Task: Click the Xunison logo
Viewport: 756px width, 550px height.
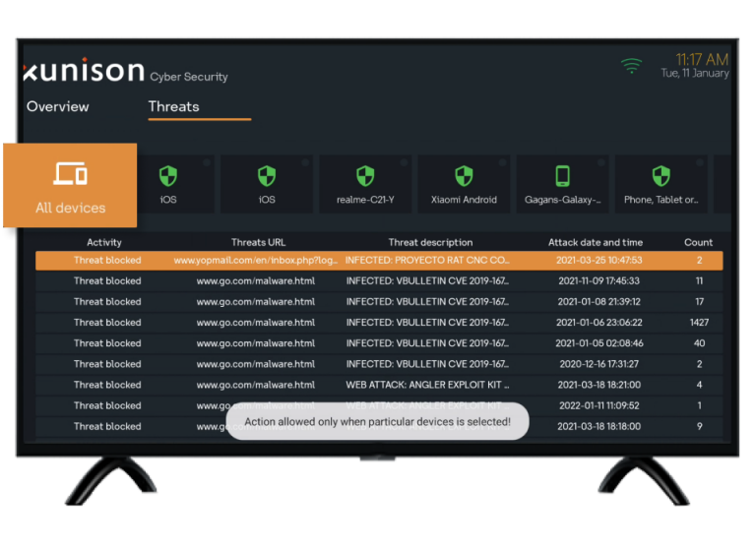Action: coord(85,70)
